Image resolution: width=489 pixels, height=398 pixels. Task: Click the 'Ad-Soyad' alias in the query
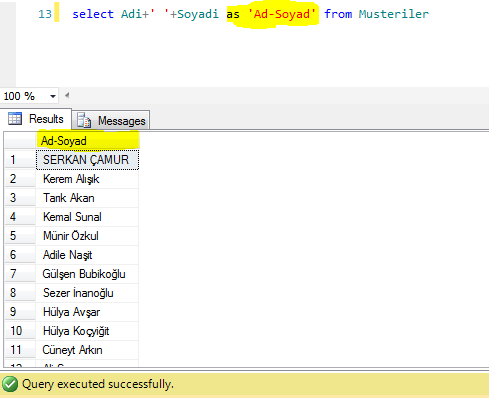coord(282,14)
